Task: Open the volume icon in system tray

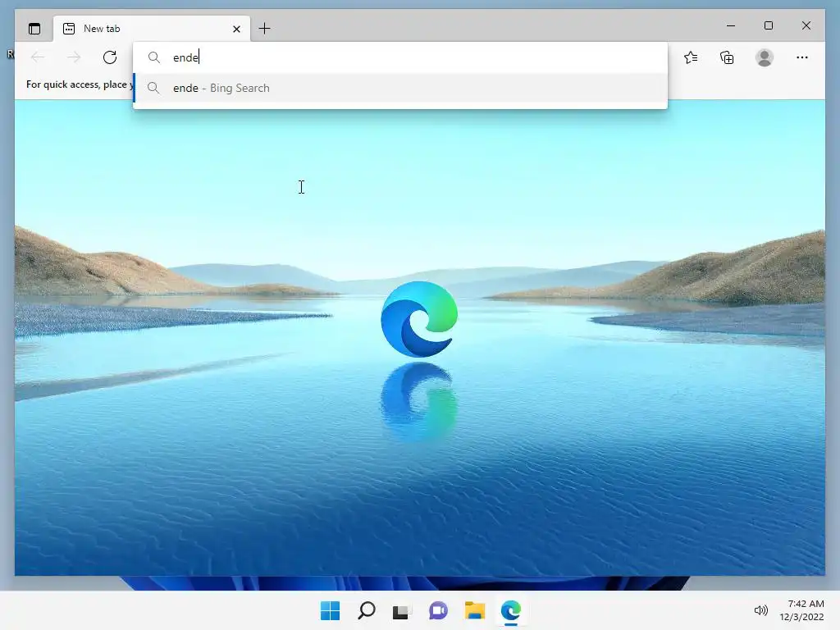Action: click(x=760, y=610)
